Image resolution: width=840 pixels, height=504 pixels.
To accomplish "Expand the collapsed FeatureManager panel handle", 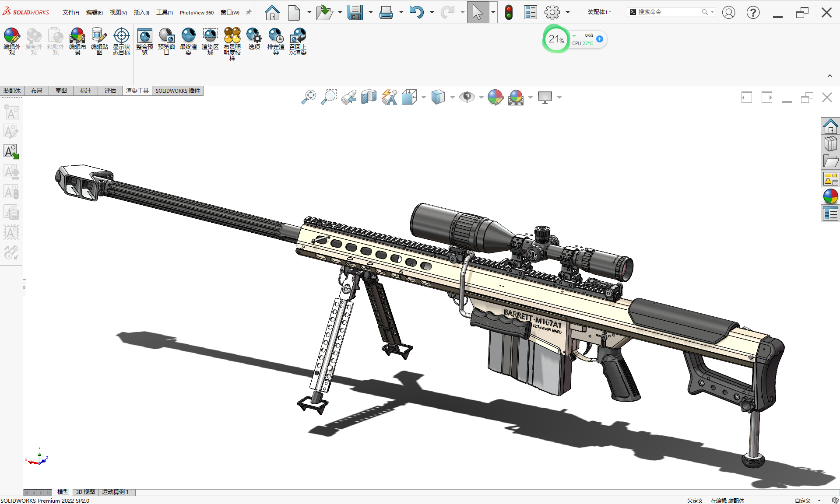I will [x=24, y=287].
